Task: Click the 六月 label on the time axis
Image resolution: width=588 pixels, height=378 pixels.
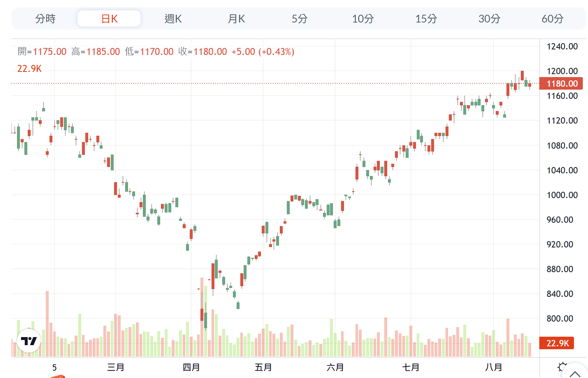Action: [x=335, y=367]
